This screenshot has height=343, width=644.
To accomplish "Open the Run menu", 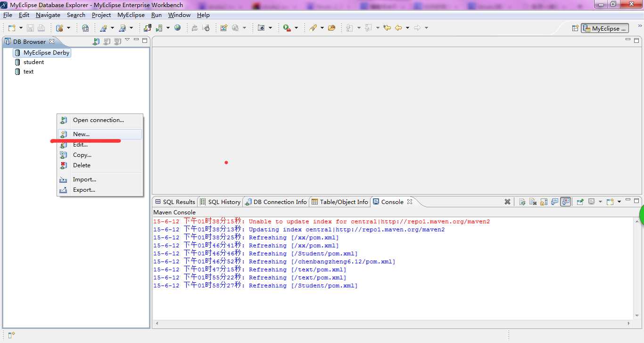I will 157,15.
